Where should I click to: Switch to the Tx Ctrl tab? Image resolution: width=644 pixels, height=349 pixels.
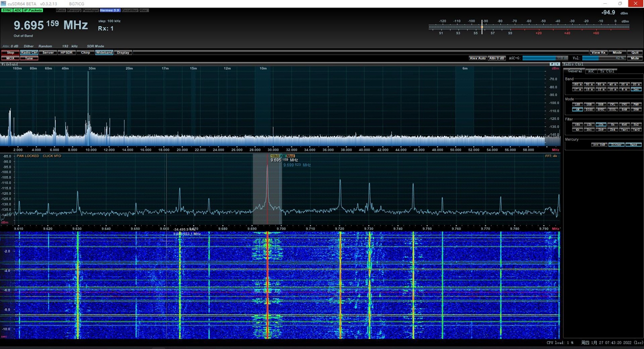point(607,71)
